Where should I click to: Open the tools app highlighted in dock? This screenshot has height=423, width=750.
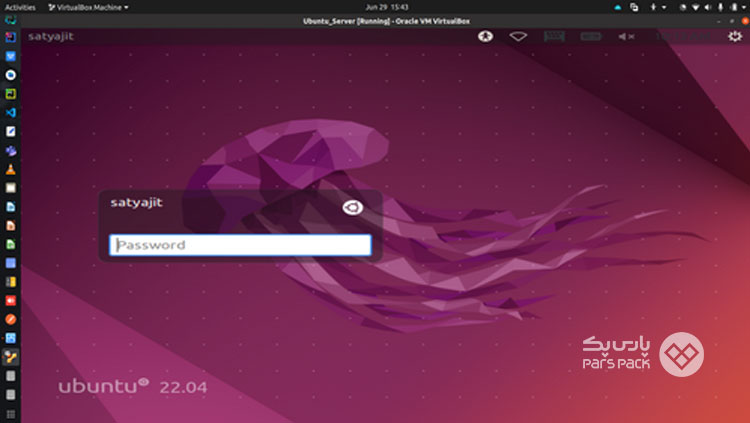[11, 357]
